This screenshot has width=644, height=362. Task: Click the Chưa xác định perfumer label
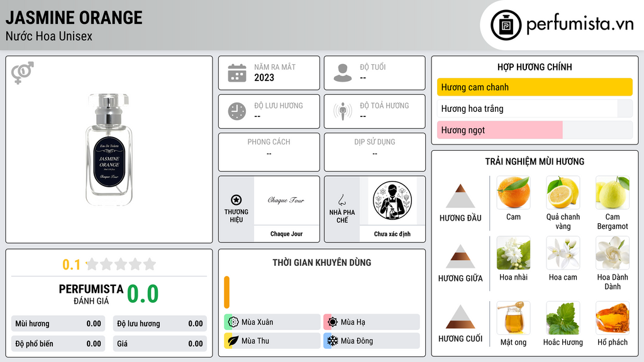coord(392,234)
